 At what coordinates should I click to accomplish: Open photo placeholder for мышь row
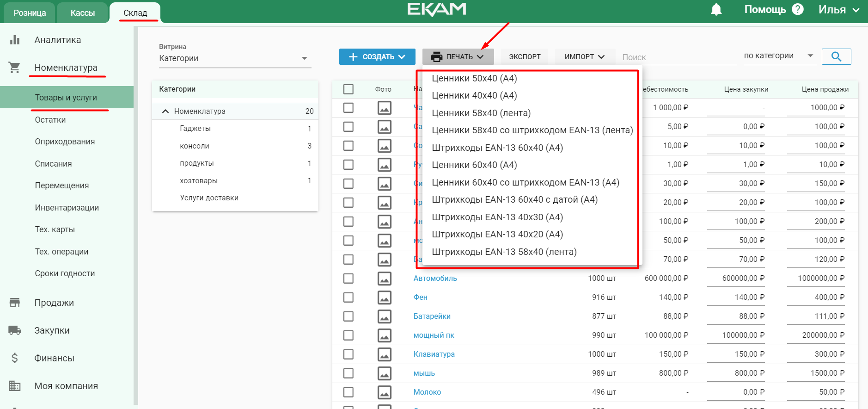[385, 373]
